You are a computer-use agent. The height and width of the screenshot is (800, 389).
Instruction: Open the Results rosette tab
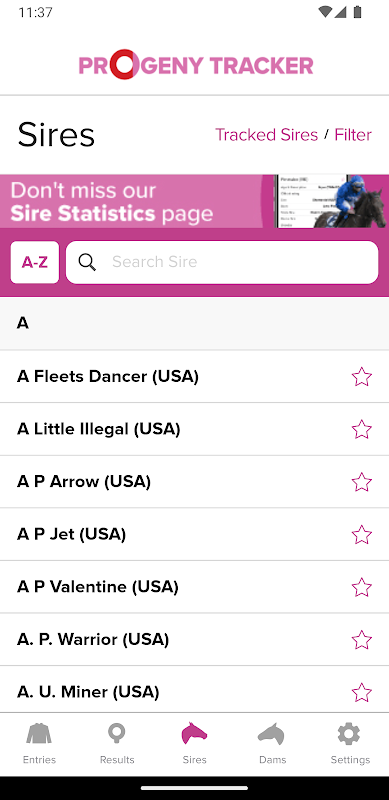click(117, 743)
